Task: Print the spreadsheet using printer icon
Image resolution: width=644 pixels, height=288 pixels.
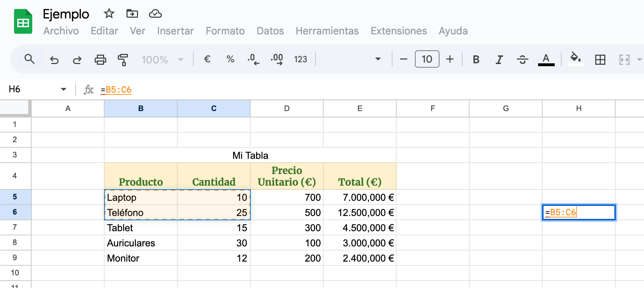Action: [x=100, y=59]
